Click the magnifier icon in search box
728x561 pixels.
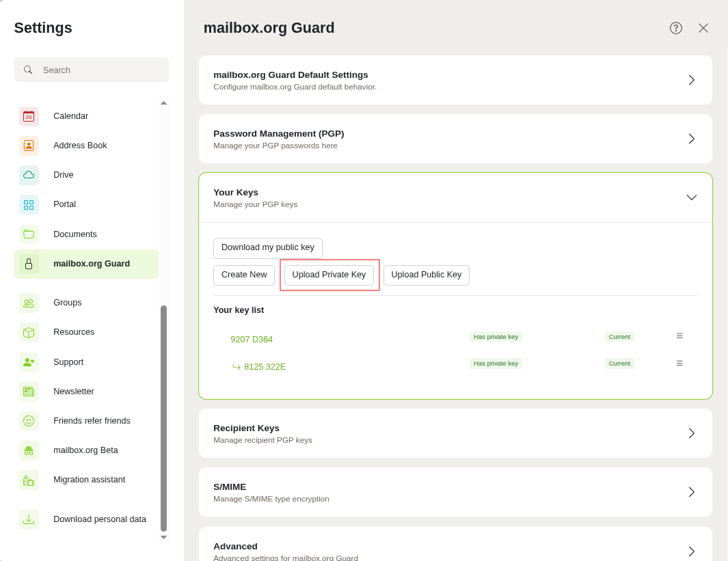click(x=28, y=70)
